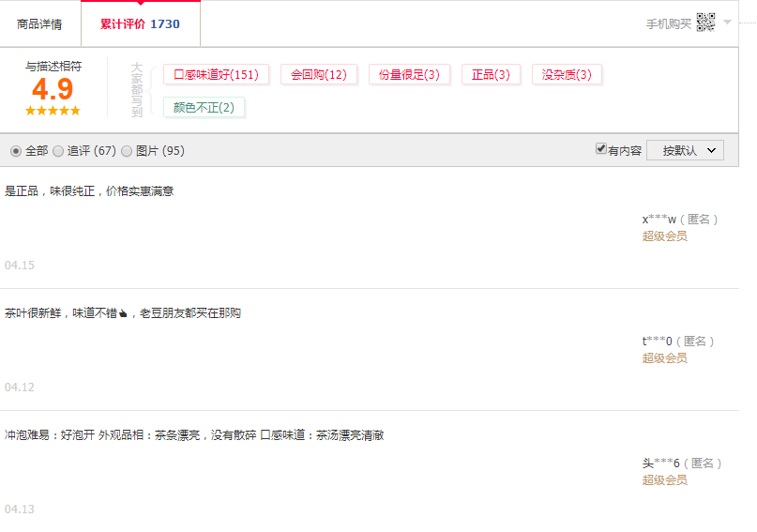Viewport: 757px width, 532px height.
Task: Expand the arrow next to 手机购买
Action: tap(728, 23)
